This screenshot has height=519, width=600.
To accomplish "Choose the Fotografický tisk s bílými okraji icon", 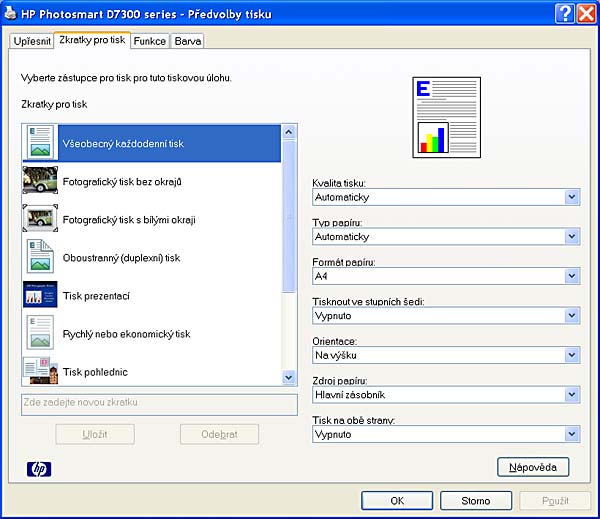I will click(40, 219).
